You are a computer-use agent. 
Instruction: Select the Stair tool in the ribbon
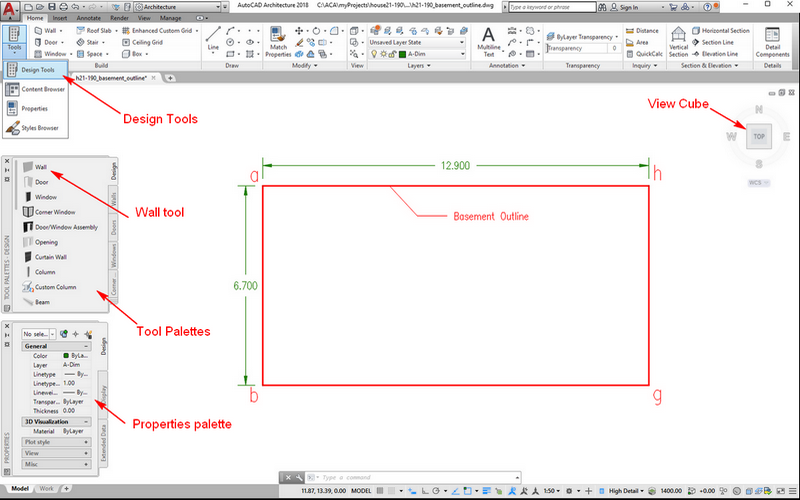[90, 42]
